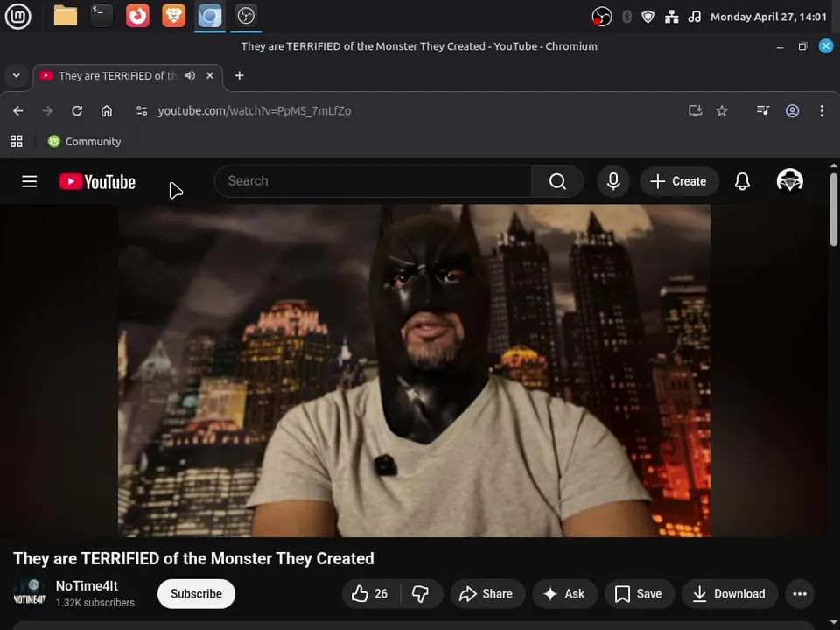
Task: Close the YouTube tab
Action: point(210,75)
